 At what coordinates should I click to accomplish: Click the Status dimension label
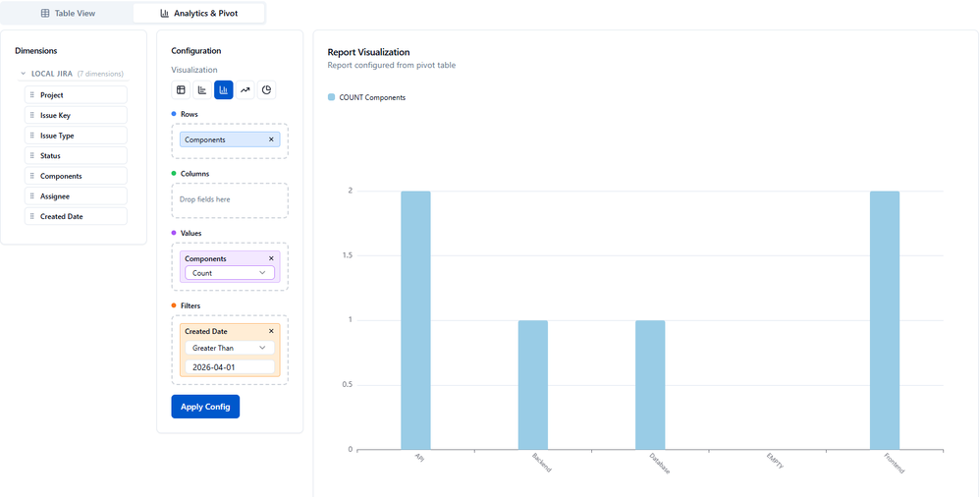point(51,155)
